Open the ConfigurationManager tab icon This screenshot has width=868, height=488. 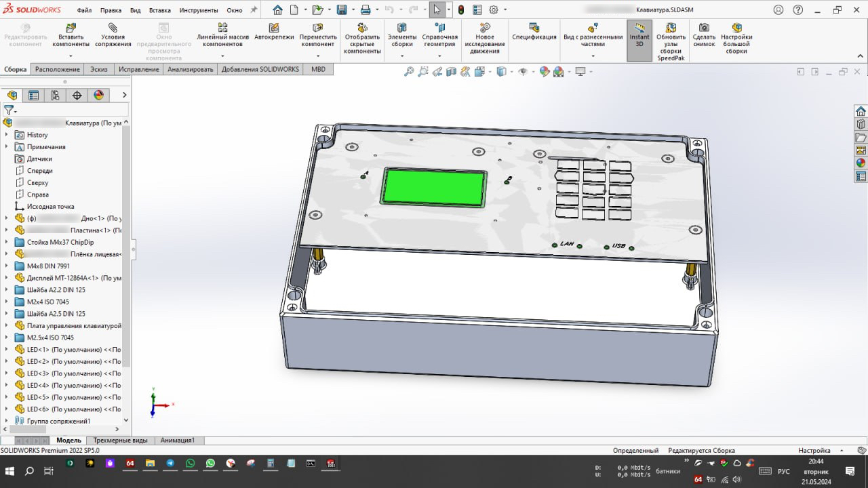[56, 96]
